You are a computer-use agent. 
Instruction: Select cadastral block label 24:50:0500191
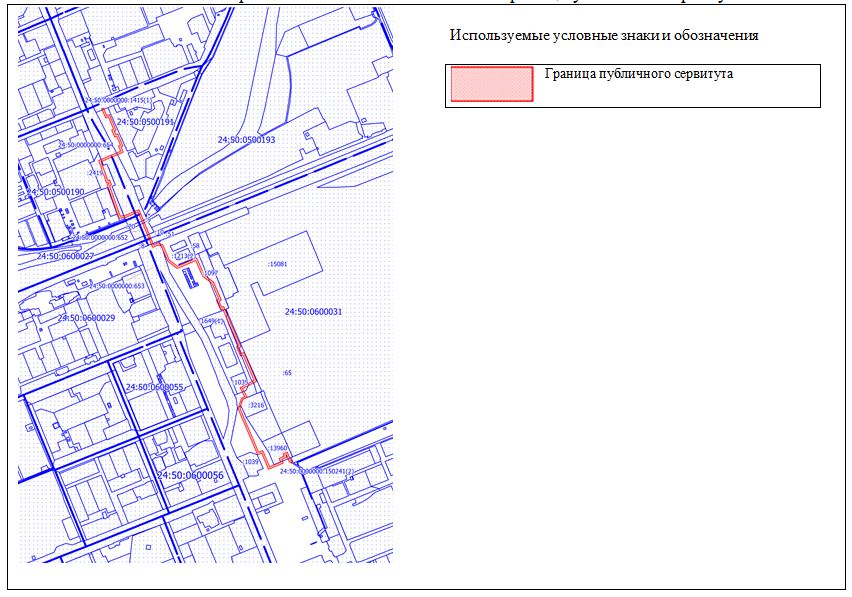[x=146, y=122]
